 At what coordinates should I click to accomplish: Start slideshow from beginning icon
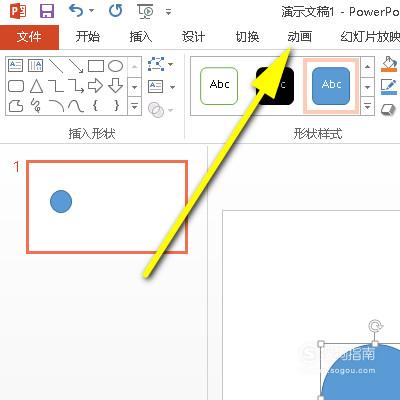click(146, 11)
